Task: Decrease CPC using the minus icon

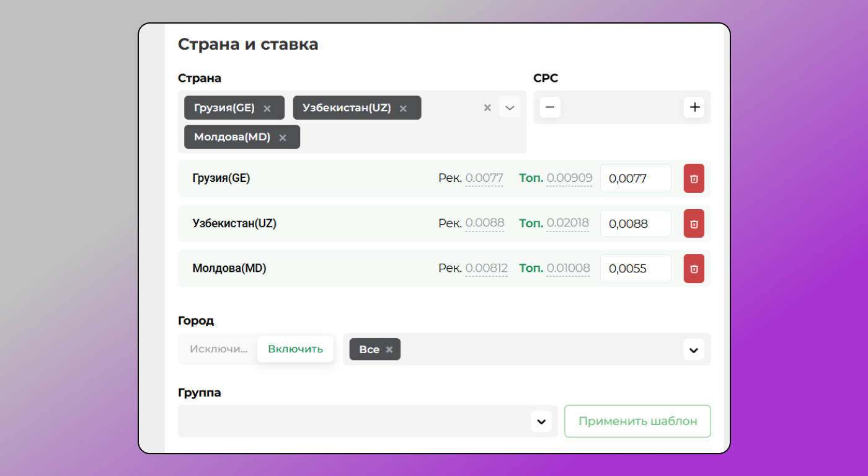Action: point(550,107)
